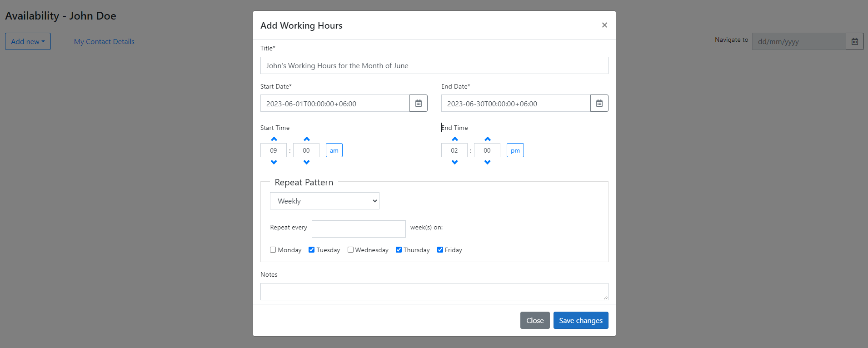Increase the Start Time hour with up arrow
This screenshot has width=868, height=348.
[274, 139]
